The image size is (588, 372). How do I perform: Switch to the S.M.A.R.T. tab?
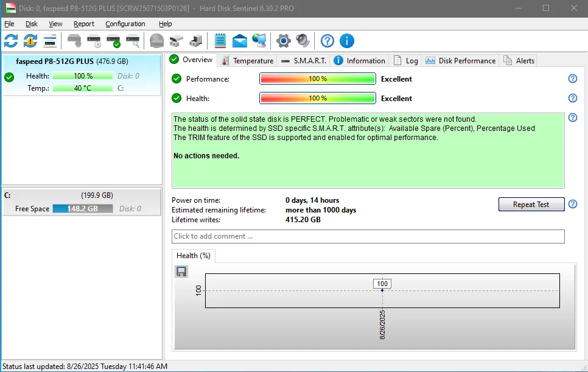(x=304, y=61)
